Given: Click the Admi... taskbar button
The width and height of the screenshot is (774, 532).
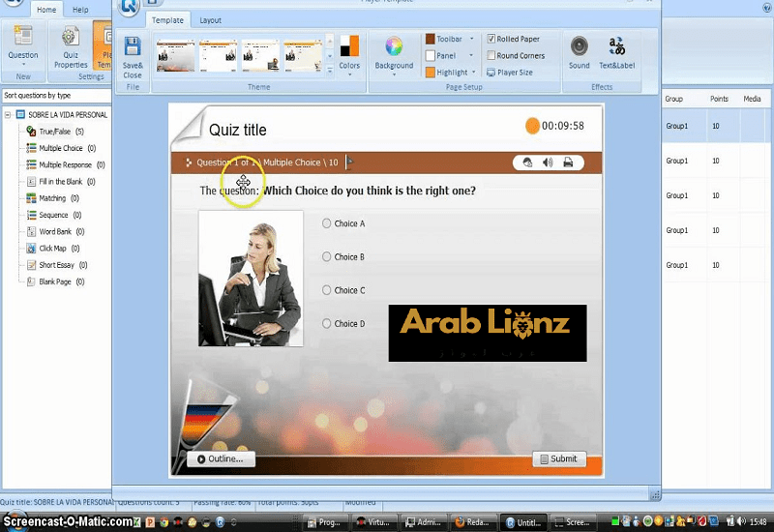Looking at the screenshot, I should point(424,521).
